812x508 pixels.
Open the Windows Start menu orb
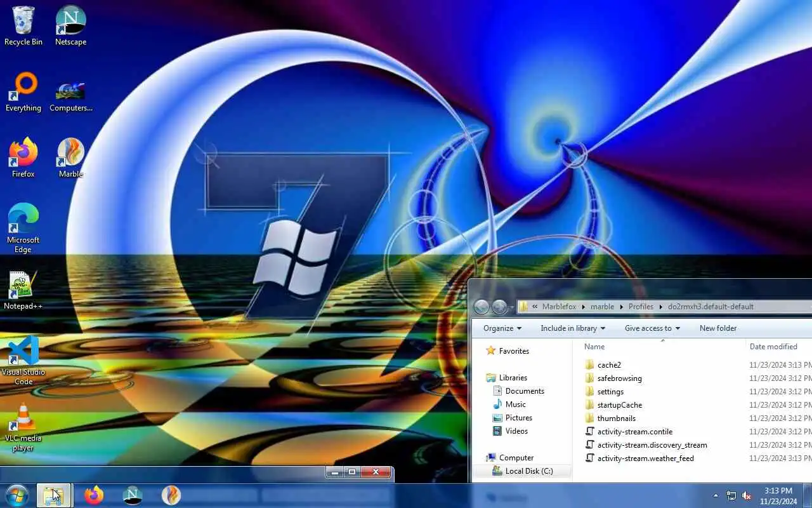coord(17,495)
